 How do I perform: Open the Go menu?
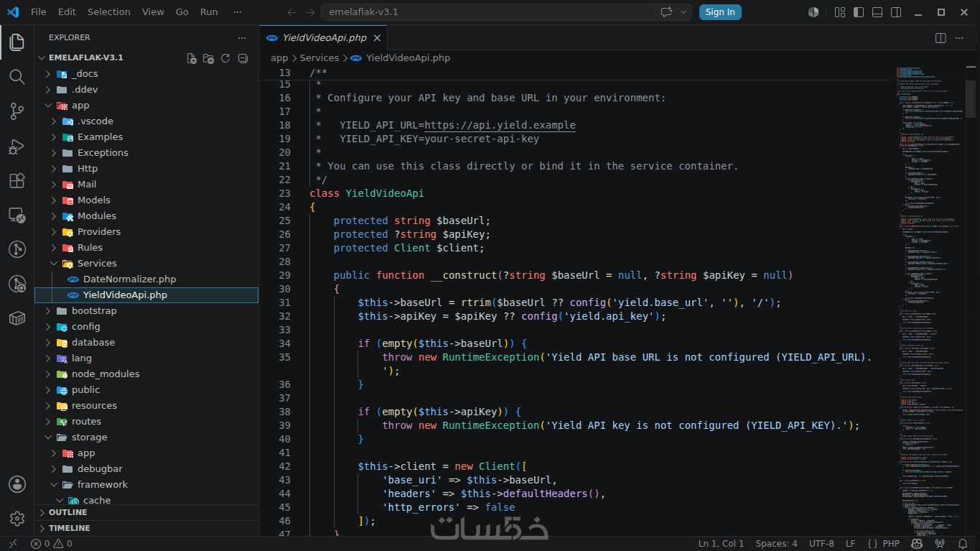pyautogui.click(x=182, y=11)
